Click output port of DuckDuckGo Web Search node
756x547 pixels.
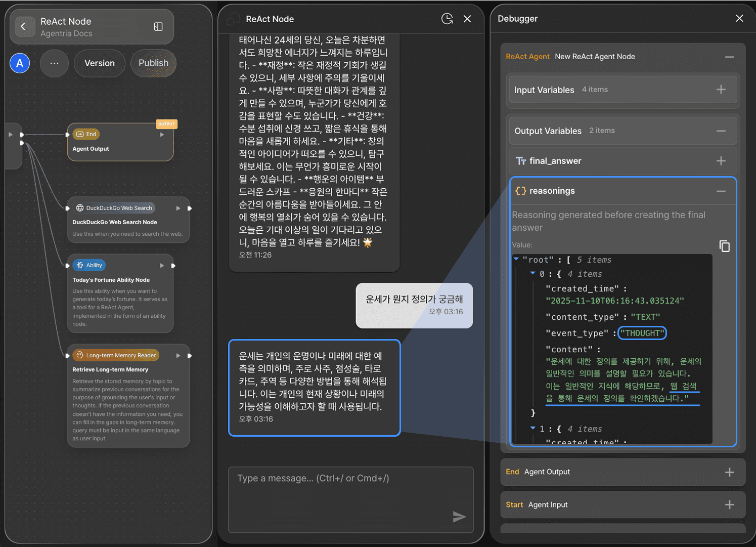coord(190,208)
